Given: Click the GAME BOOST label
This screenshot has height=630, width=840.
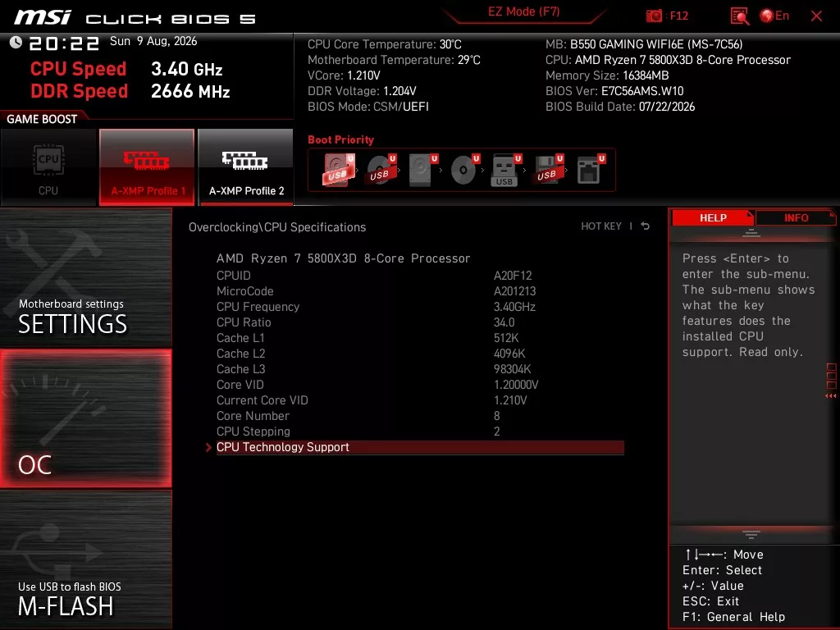Looking at the screenshot, I should click(x=42, y=119).
